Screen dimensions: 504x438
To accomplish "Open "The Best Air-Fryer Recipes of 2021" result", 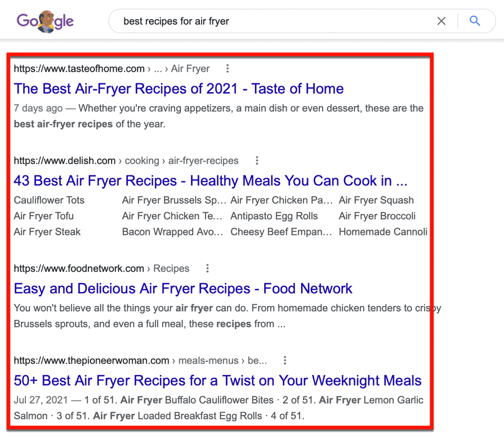I will (179, 89).
